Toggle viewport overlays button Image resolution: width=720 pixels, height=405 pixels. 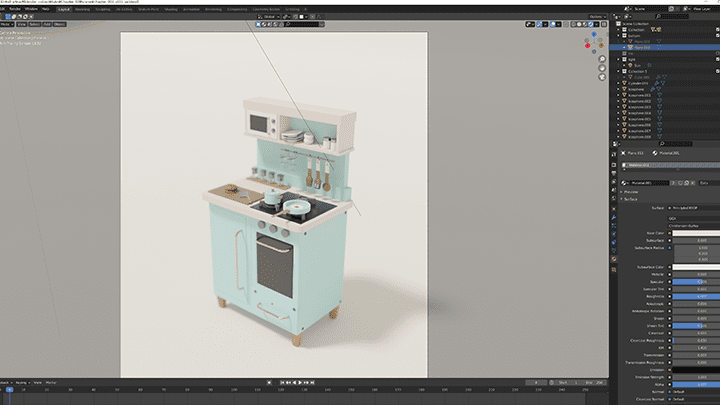(553, 24)
